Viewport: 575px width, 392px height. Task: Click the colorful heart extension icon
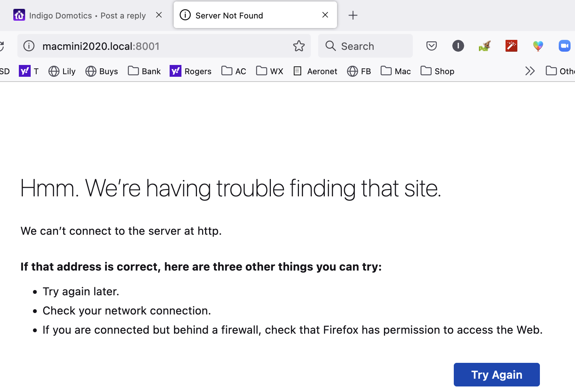point(538,46)
